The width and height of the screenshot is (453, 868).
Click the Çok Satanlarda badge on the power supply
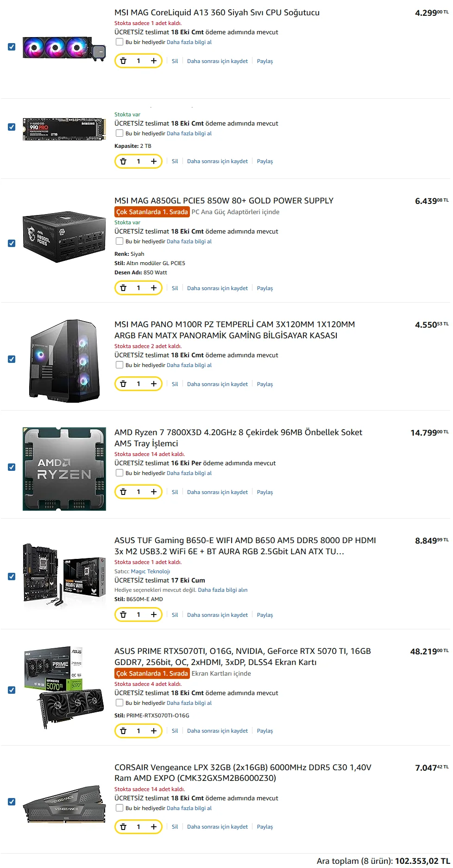click(x=152, y=212)
